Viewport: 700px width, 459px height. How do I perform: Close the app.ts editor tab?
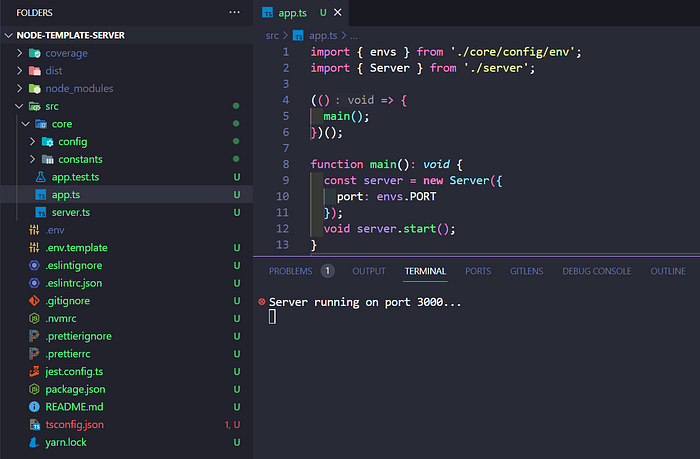338,13
